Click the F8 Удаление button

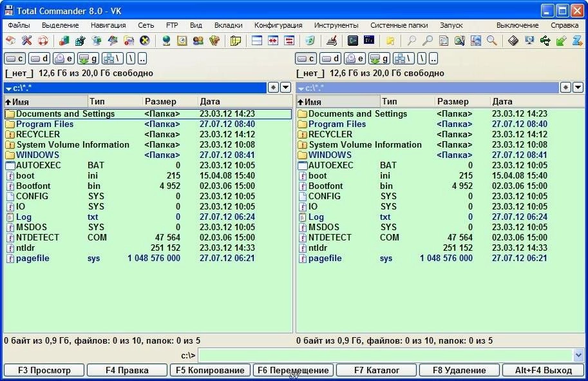pyautogui.click(x=459, y=370)
